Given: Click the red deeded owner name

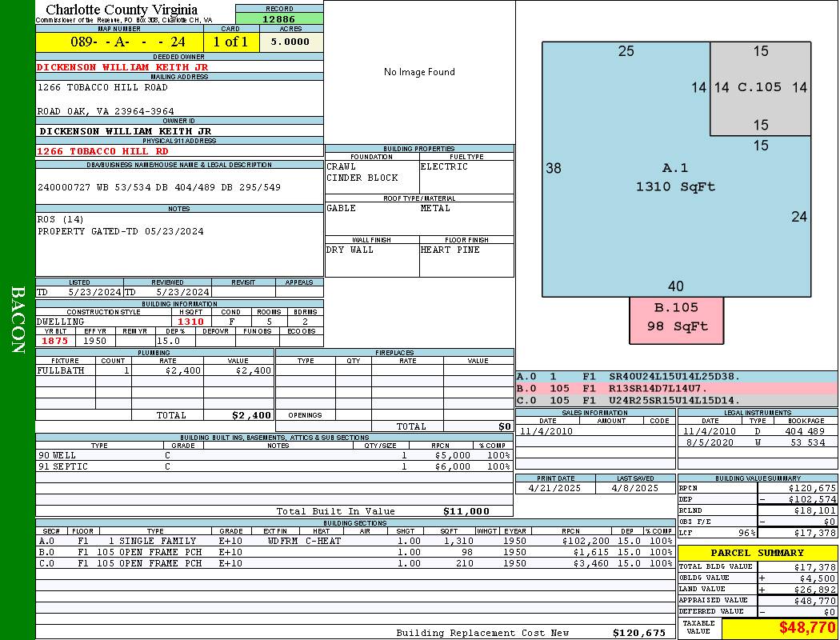Looking at the screenshot, I should (122, 67).
